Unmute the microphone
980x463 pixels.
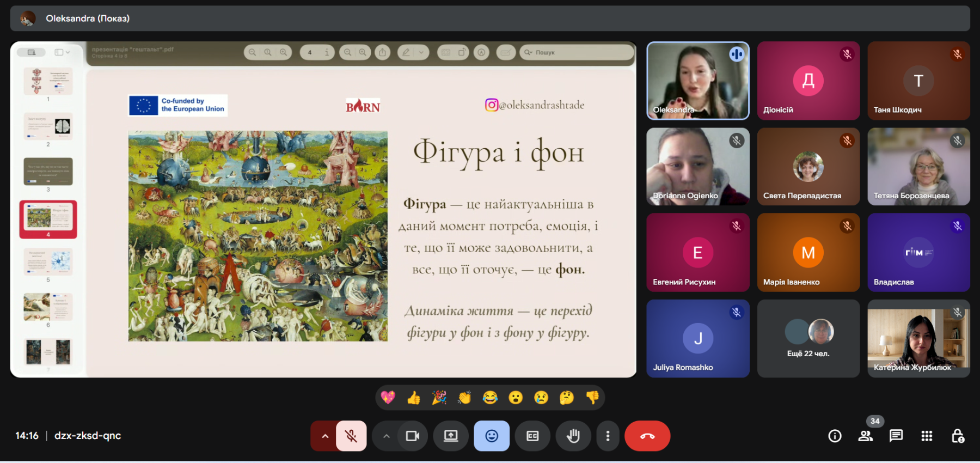351,436
